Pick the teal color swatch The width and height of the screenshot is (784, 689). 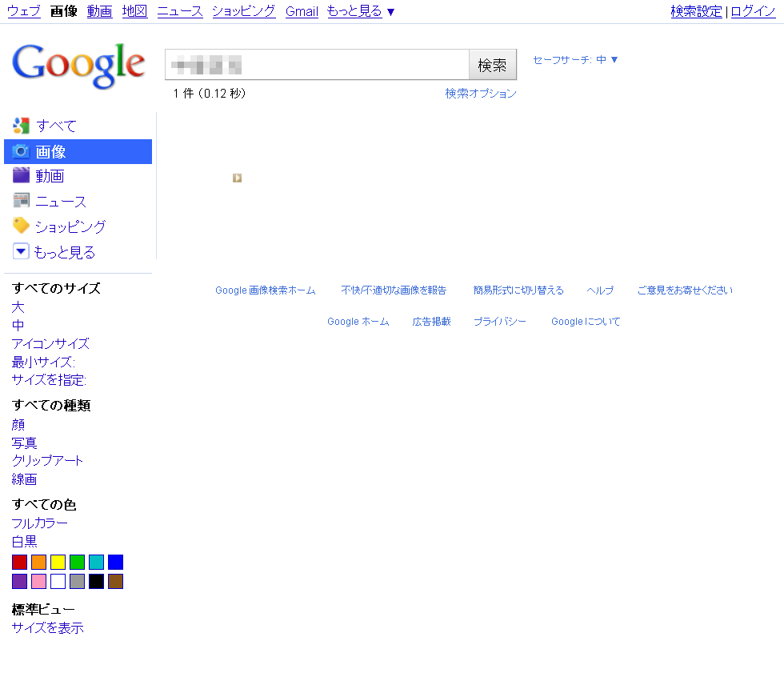point(97,562)
